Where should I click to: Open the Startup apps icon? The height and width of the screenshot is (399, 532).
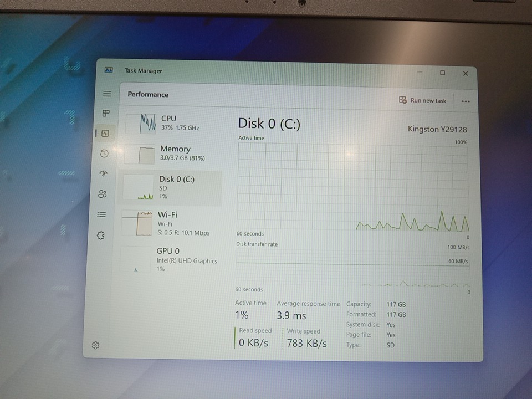[x=103, y=173]
